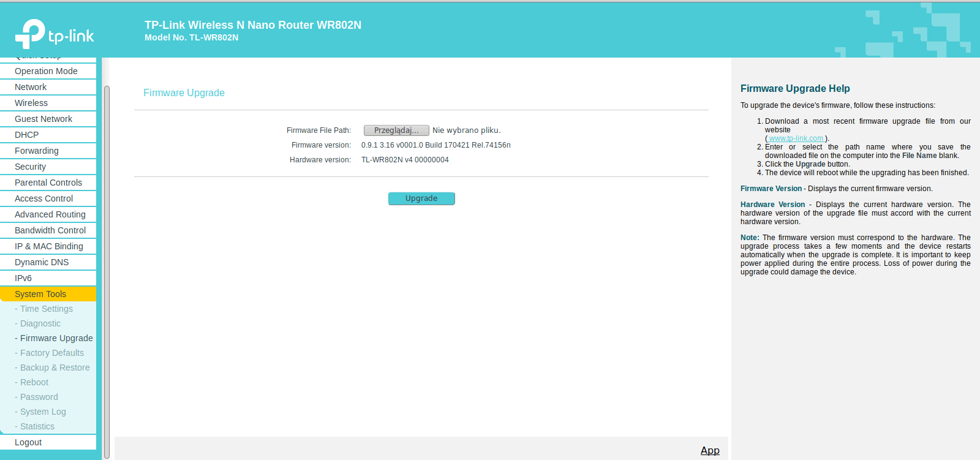The image size is (980, 460).
Task: Select Backup & Restore submenu item
Action: (55, 368)
